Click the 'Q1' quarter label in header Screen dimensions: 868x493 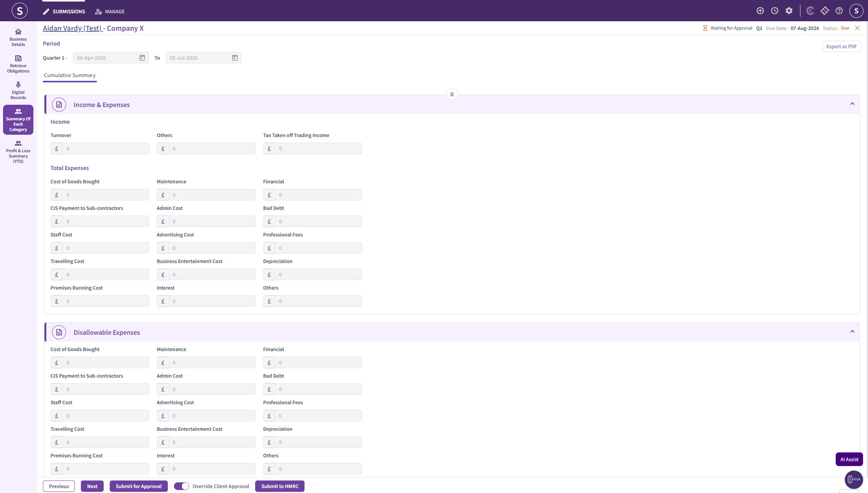point(759,28)
